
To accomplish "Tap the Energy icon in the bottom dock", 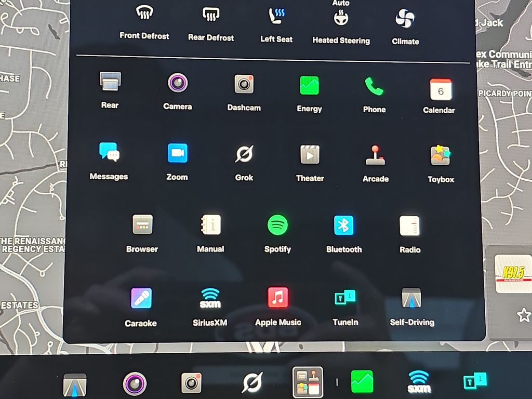I will 362,381.
